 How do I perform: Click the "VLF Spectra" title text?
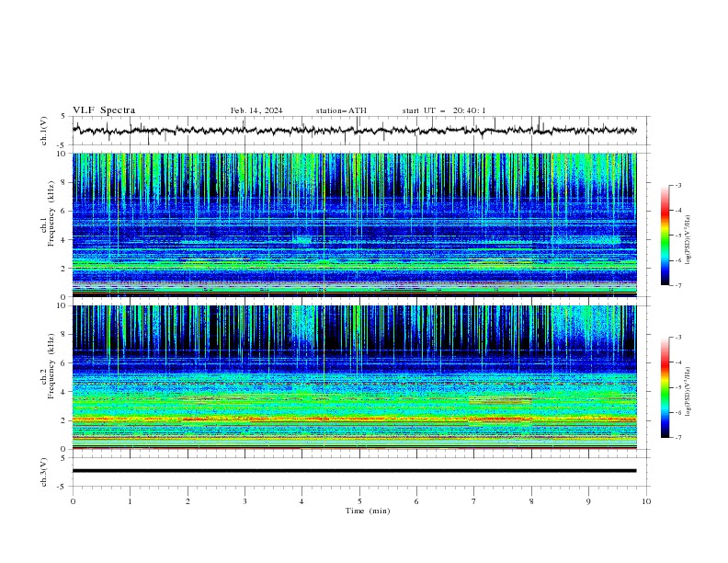(104, 110)
